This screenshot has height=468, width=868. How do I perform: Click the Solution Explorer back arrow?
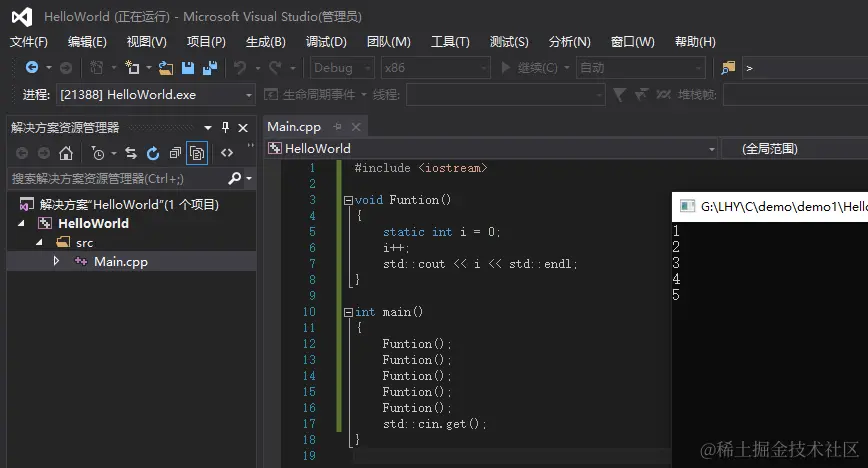[x=22, y=153]
